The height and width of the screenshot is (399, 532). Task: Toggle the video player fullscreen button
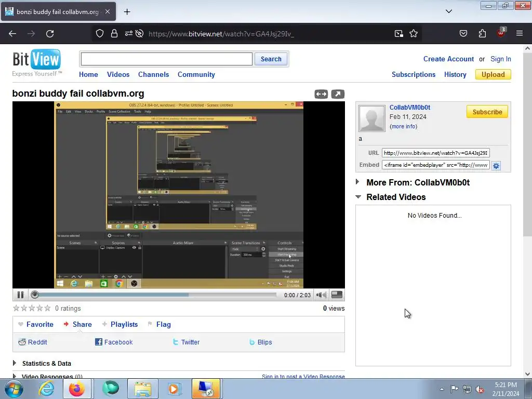pos(337,295)
